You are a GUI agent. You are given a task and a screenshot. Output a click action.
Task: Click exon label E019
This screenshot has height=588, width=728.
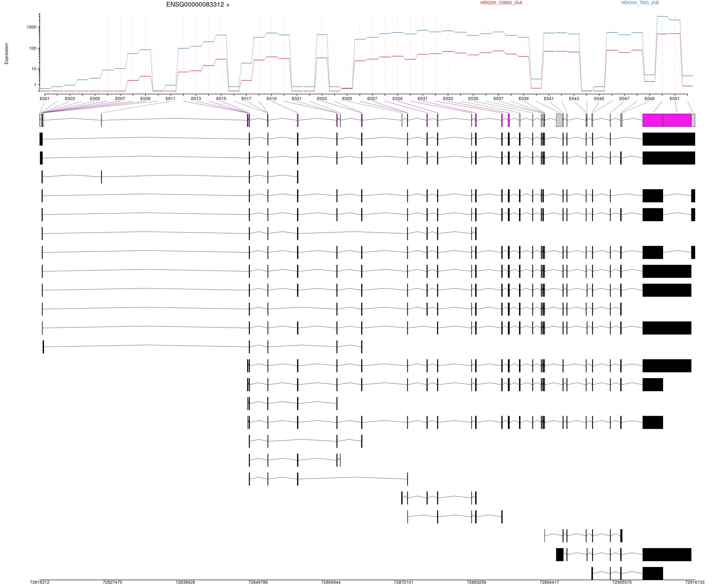(x=272, y=99)
